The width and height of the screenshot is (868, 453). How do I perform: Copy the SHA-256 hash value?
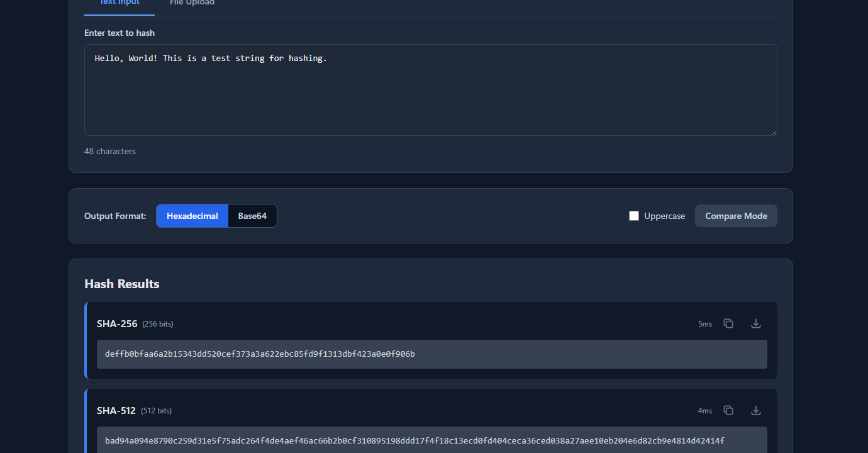tap(728, 323)
